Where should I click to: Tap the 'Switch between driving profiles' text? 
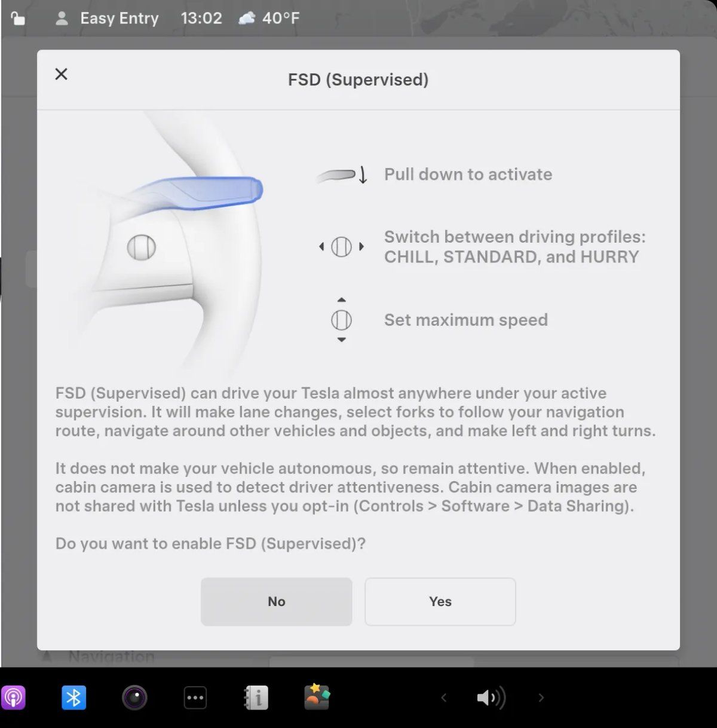click(x=514, y=237)
